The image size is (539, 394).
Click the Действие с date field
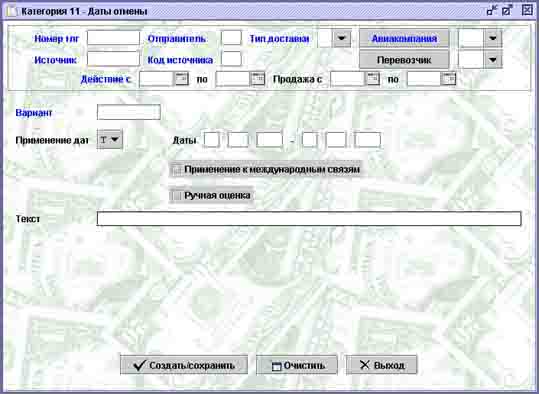(x=156, y=79)
